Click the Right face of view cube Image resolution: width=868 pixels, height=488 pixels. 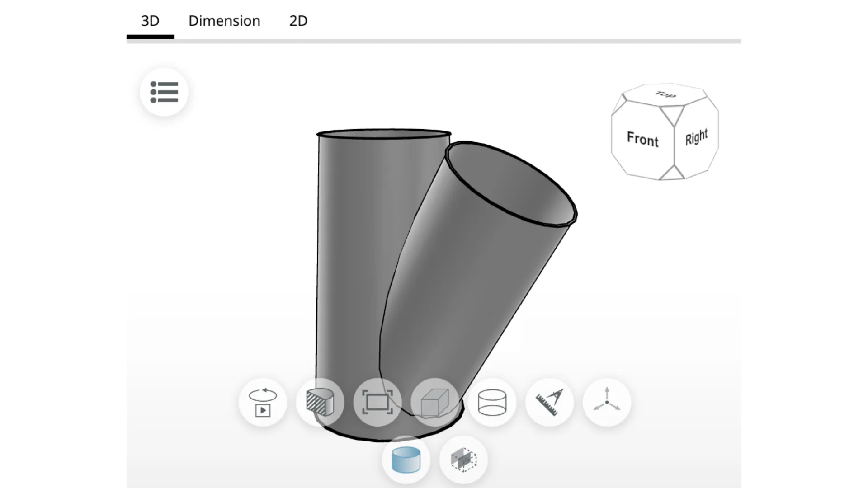click(x=696, y=137)
